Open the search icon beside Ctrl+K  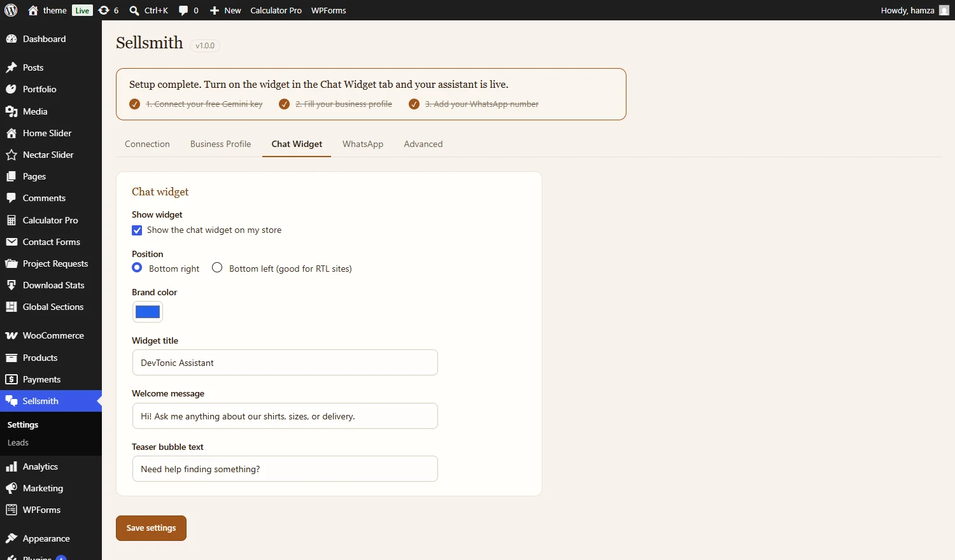[x=134, y=10]
